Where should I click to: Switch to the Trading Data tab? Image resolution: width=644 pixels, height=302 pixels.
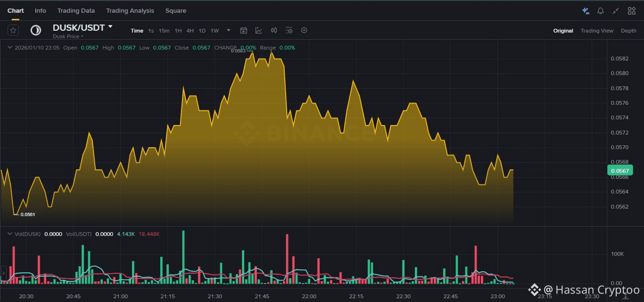click(76, 10)
